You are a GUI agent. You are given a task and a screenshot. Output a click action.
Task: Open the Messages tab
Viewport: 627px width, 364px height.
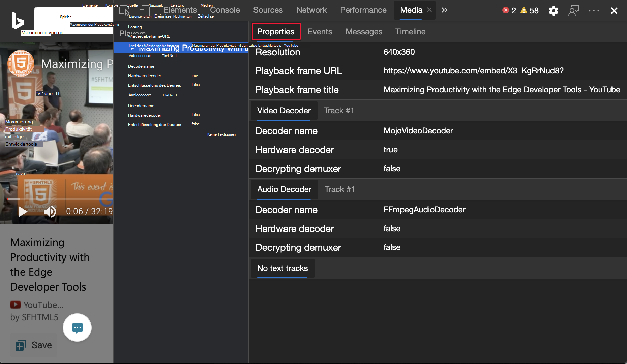364,32
